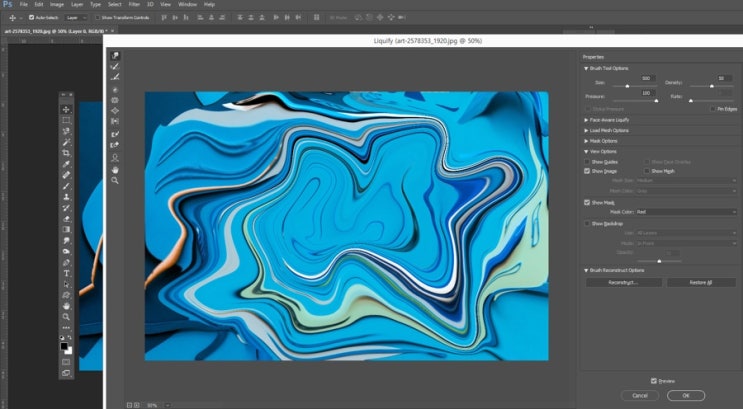Select the Twirl Clockwise tool
The image size is (743, 409).
pyautogui.click(x=115, y=90)
